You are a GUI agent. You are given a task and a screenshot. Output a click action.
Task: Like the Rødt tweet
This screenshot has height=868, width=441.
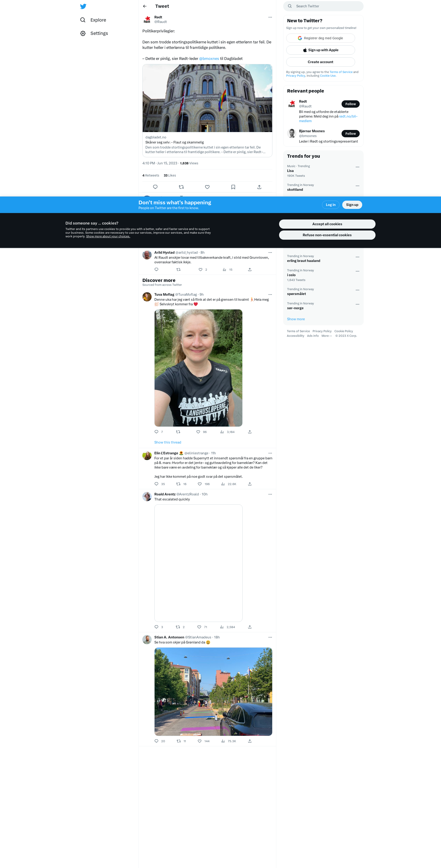207,187
